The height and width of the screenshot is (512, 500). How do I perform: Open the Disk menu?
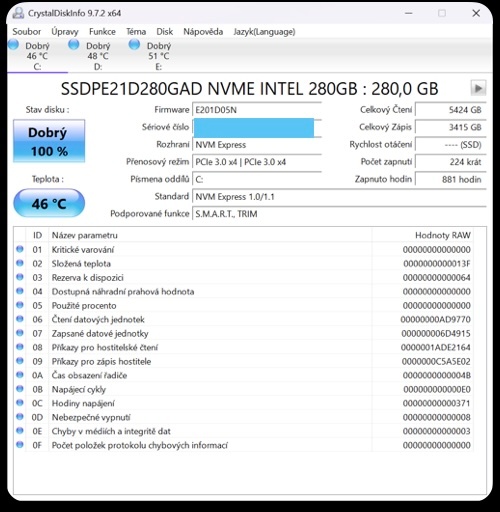(x=165, y=32)
